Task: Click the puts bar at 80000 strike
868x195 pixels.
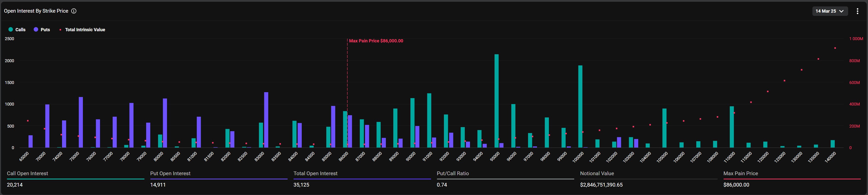Action: coord(165,123)
